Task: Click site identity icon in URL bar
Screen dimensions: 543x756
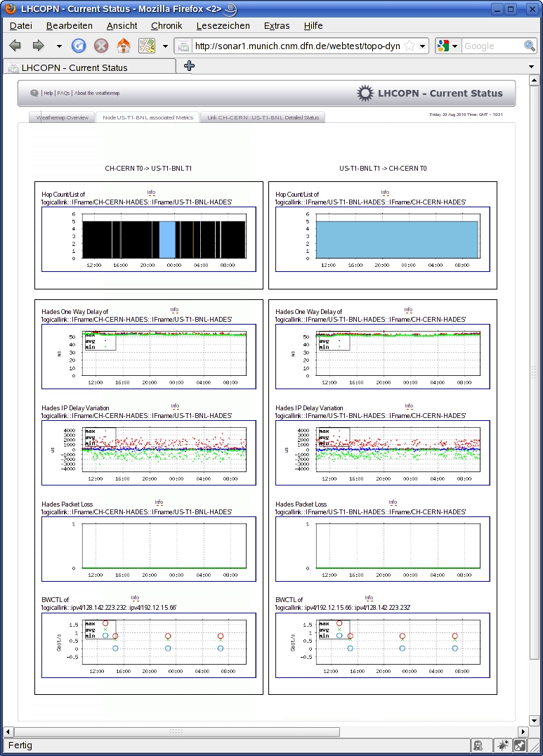Action: 183,46
